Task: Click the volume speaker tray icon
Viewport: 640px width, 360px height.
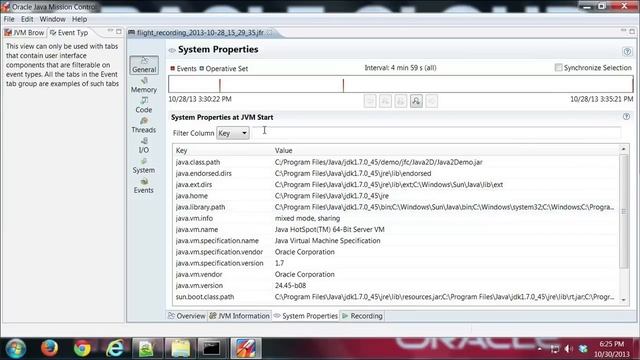Action: (569, 349)
